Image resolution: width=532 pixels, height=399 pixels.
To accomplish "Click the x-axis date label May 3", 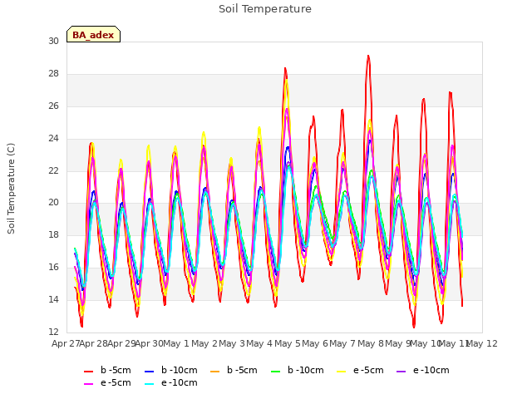I will click(232, 344).
